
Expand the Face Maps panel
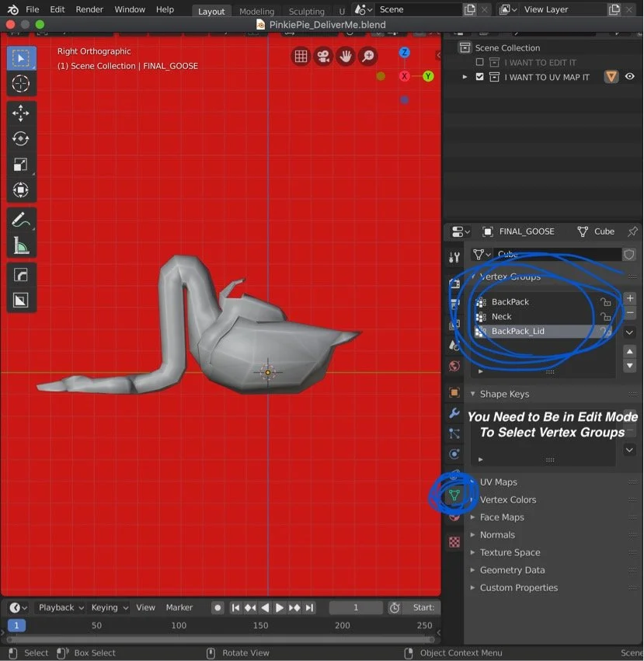(502, 517)
